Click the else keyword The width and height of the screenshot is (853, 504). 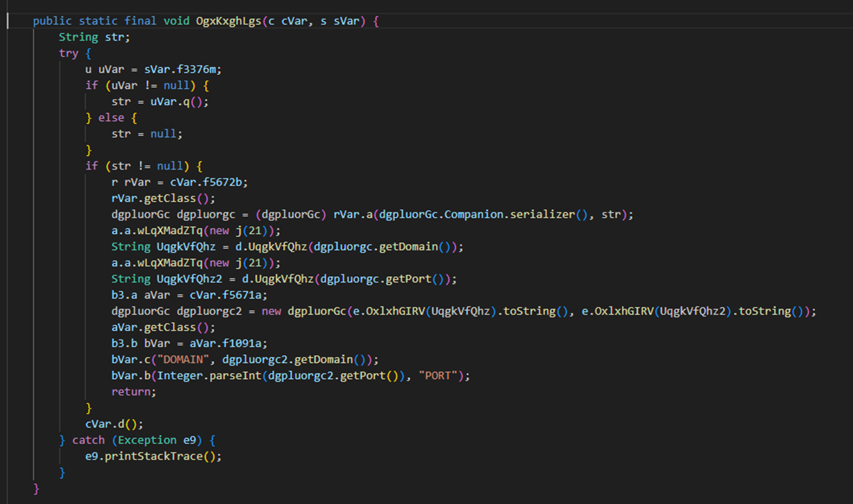coord(111,118)
